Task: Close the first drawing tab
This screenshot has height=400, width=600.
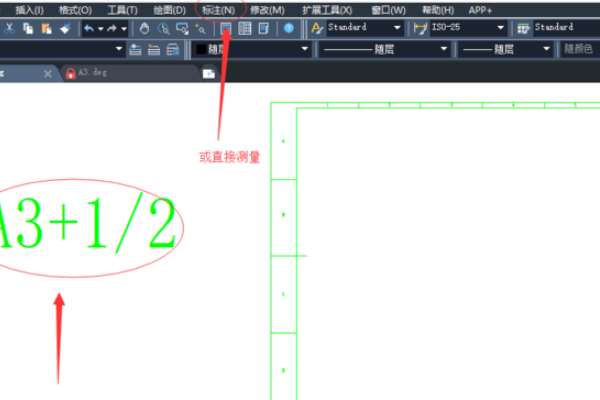Action: click(48, 73)
